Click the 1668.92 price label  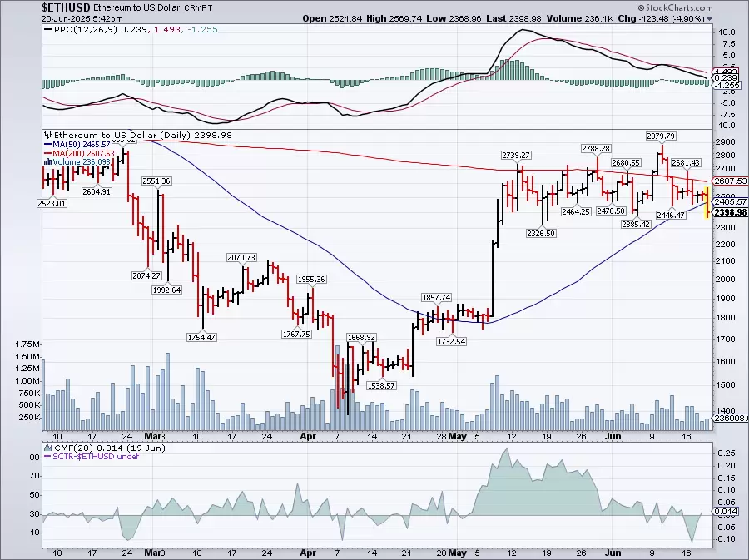pyautogui.click(x=361, y=338)
